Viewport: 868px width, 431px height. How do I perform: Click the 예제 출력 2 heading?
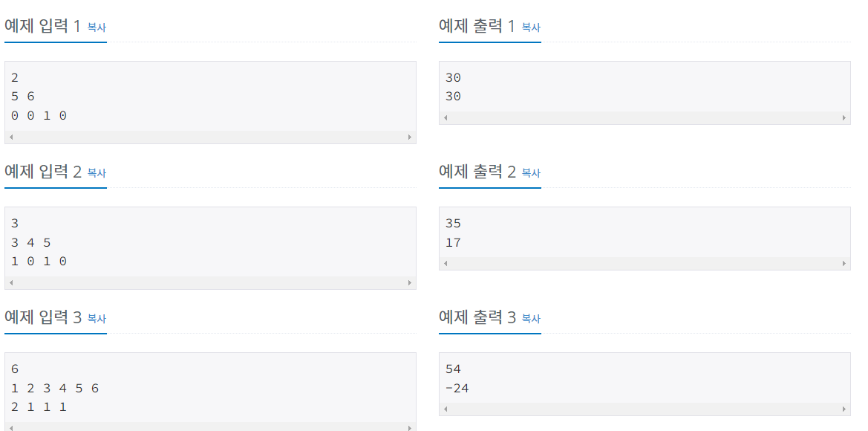click(x=477, y=172)
